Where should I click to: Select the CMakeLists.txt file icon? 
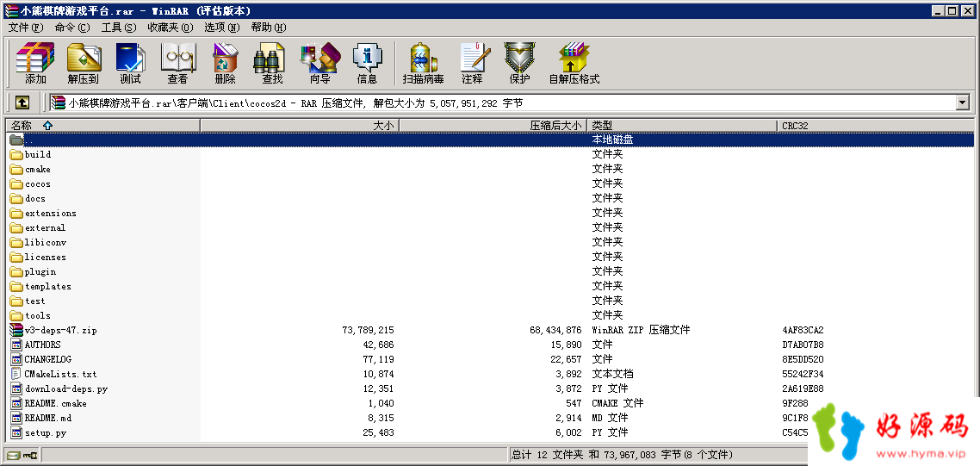pos(16,374)
